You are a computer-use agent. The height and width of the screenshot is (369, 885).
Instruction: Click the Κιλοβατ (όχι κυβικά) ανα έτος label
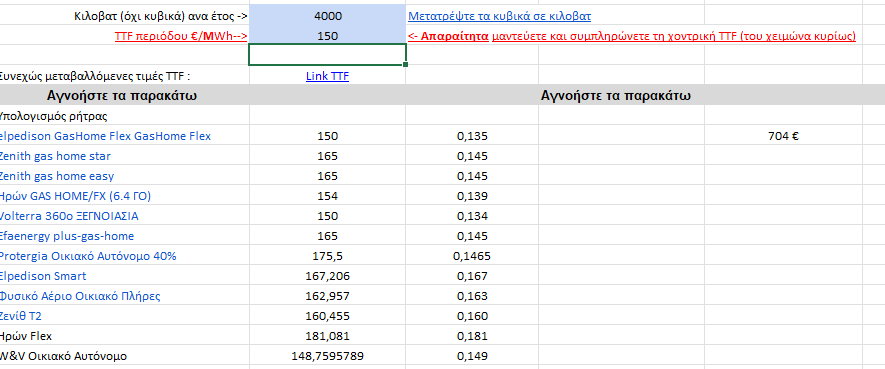[161, 16]
